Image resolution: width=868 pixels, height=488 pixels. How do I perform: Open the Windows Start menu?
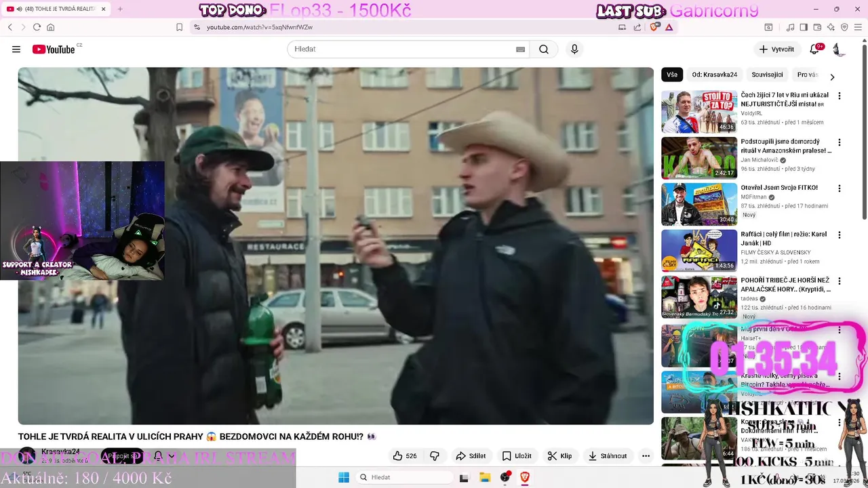[344, 477]
